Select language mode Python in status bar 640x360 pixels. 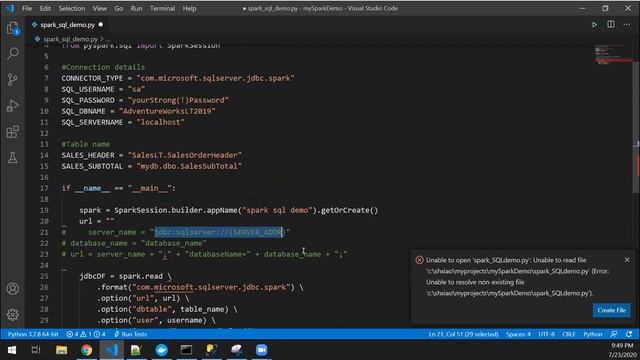point(593,334)
